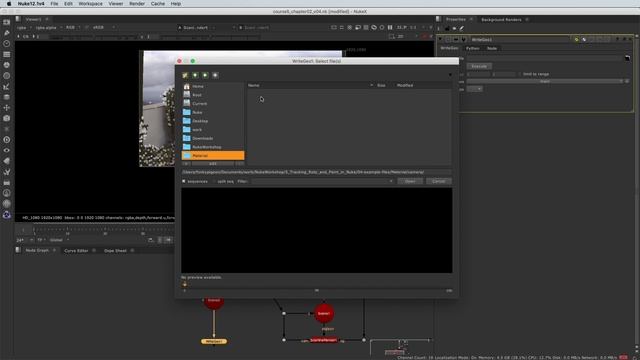
Task: Click the Color nodes wheel icon
Action: click(7, 65)
